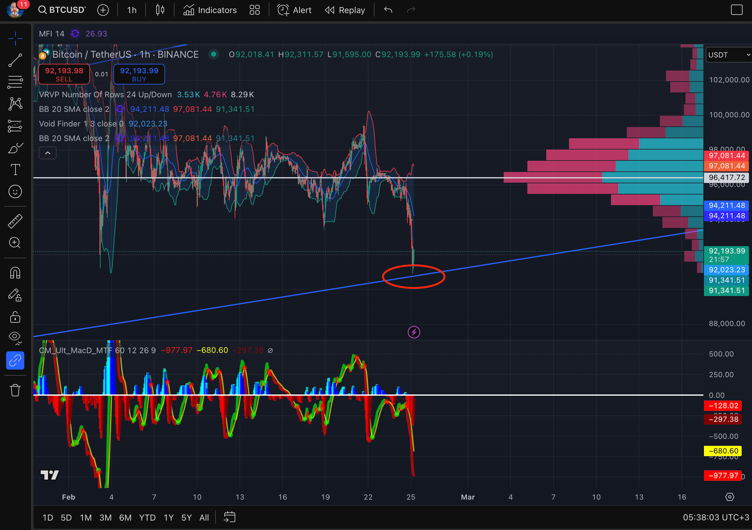Select the 96,417.72 horizontal line price label

pyautogui.click(x=726, y=177)
